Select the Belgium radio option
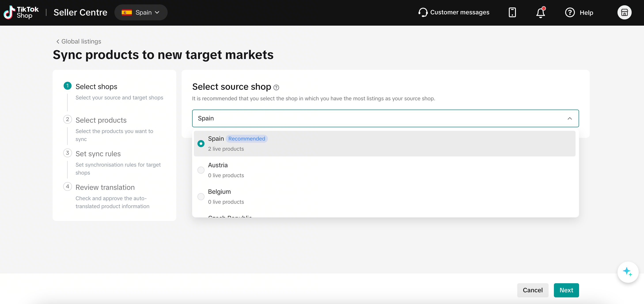644x304 pixels. point(201,196)
